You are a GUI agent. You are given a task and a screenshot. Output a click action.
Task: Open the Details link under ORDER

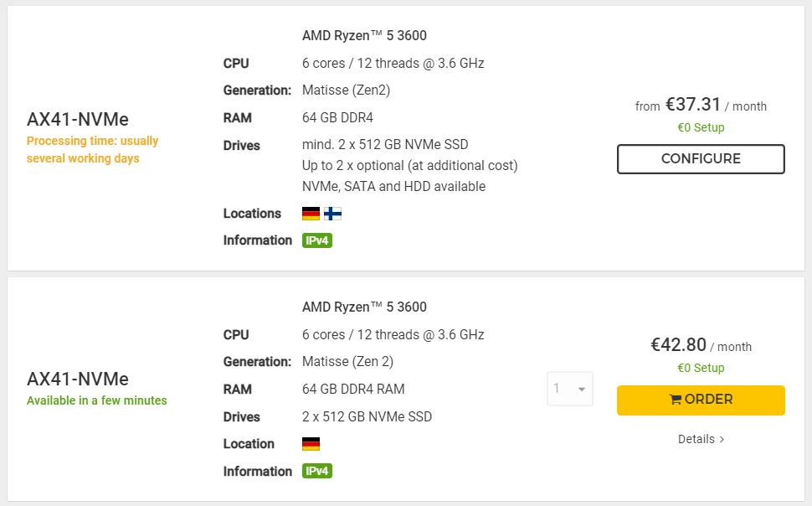tap(701, 439)
